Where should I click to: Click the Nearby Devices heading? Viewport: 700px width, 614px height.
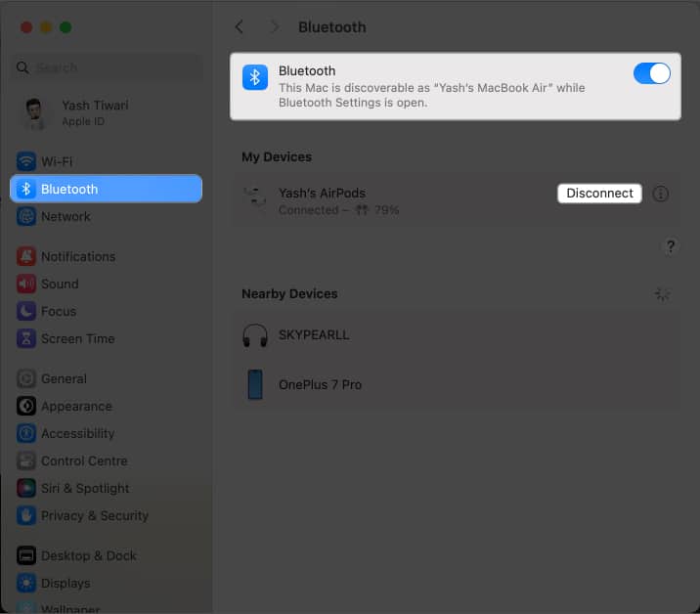coord(289,294)
